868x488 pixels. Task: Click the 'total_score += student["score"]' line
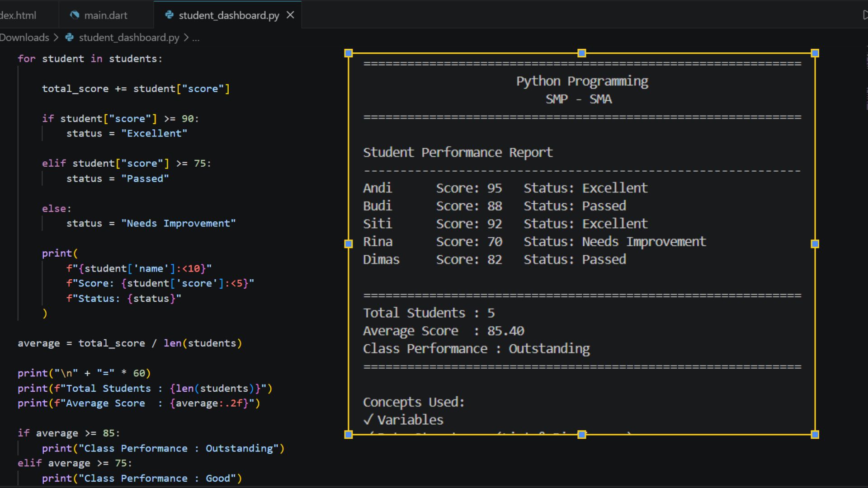(x=136, y=89)
